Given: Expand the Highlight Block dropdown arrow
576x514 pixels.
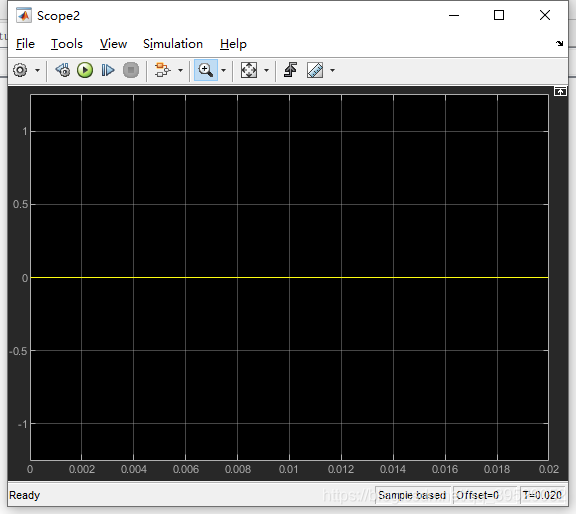Looking at the screenshot, I should (180, 70).
